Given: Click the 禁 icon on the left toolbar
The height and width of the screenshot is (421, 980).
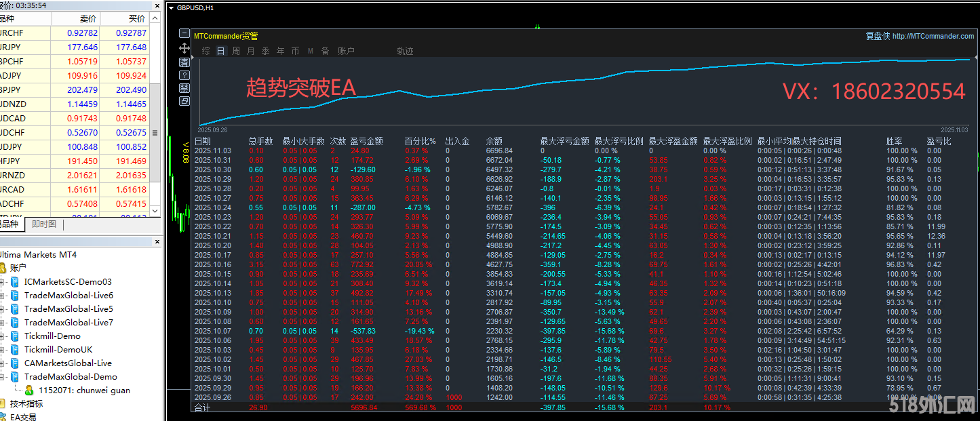Looking at the screenshot, I should point(184,87).
